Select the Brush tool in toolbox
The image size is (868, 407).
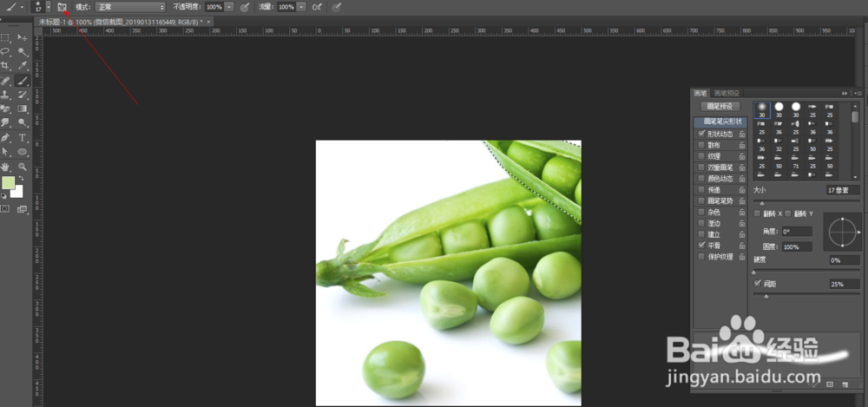click(23, 81)
